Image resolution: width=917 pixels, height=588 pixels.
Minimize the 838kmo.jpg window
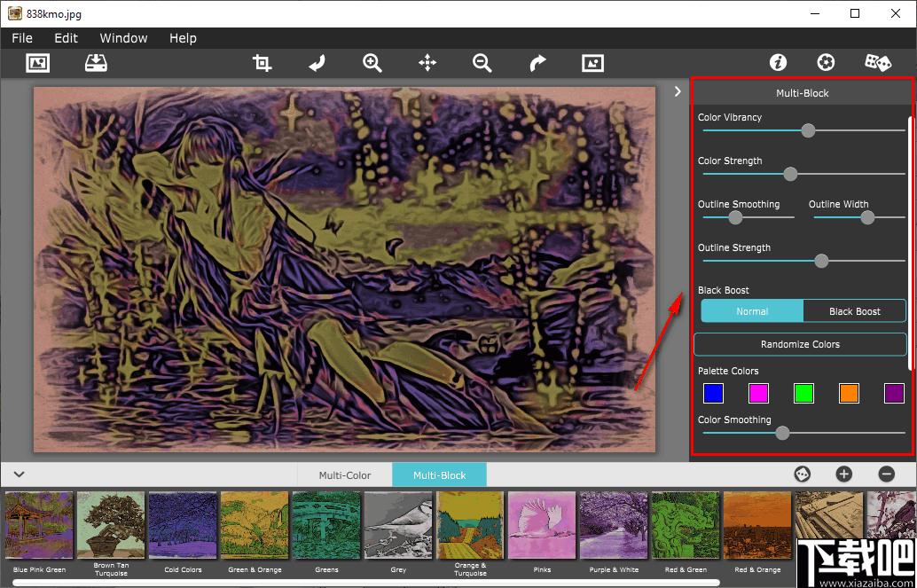815,13
